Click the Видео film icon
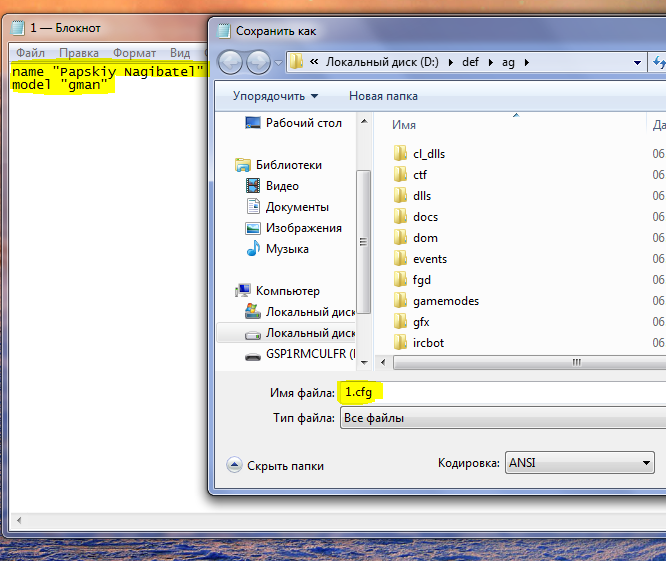The height and width of the screenshot is (561, 666). (253, 186)
